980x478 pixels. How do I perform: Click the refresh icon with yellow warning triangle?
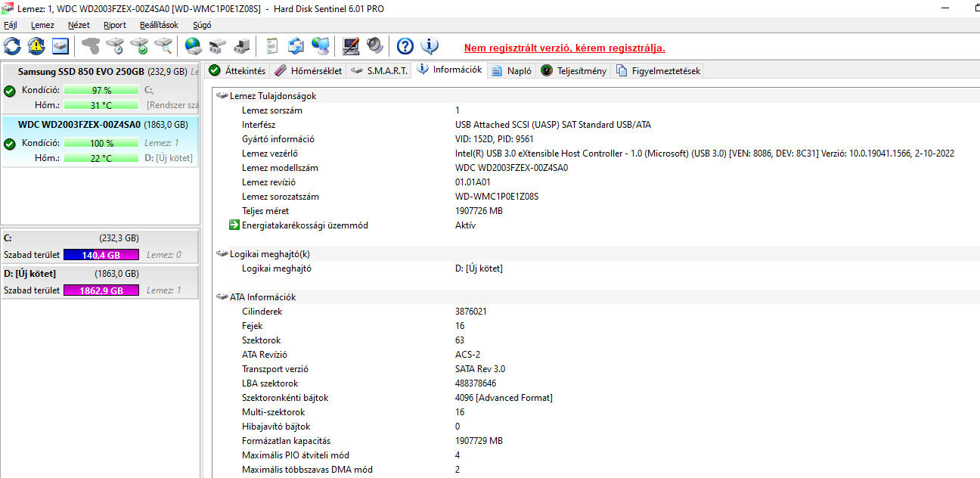(36, 46)
